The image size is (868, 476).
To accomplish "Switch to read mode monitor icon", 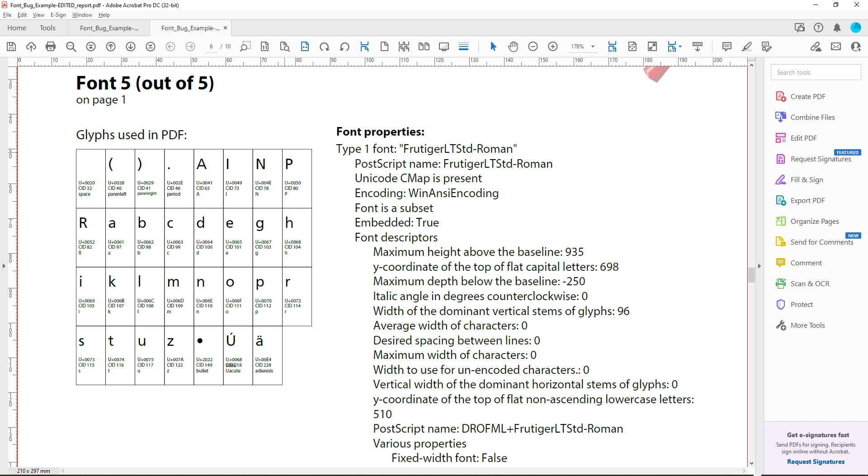I will pyautogui.click(x=444, y=47).
